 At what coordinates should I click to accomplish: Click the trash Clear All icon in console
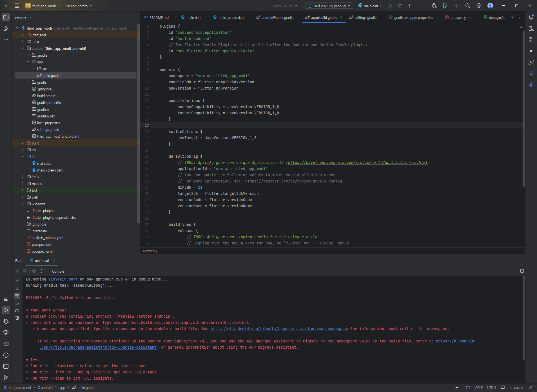point(17,318)
